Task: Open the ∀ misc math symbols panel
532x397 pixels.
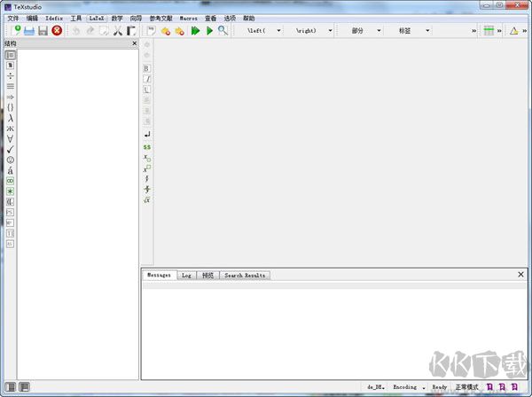Action: [x=10, y=139]
